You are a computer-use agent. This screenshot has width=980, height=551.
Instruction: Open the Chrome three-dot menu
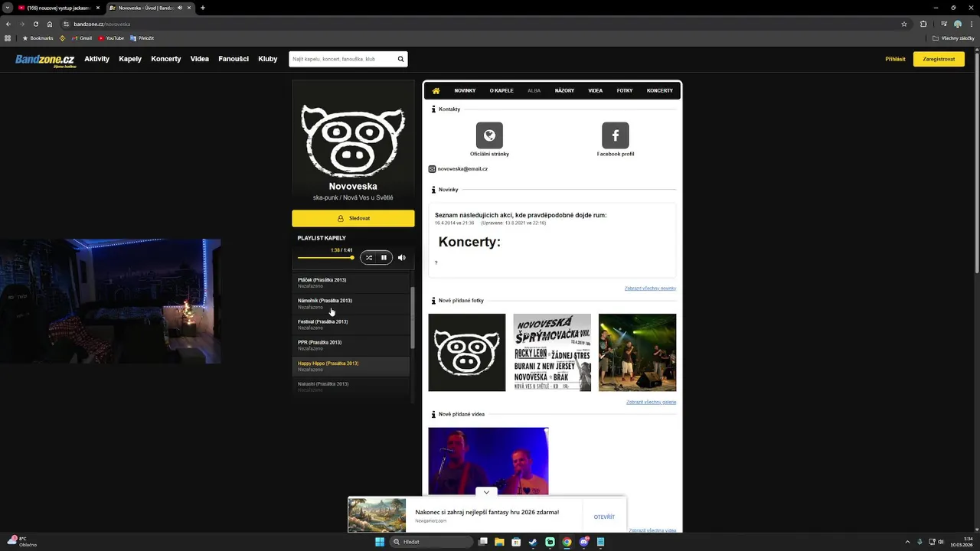(971, 24)
